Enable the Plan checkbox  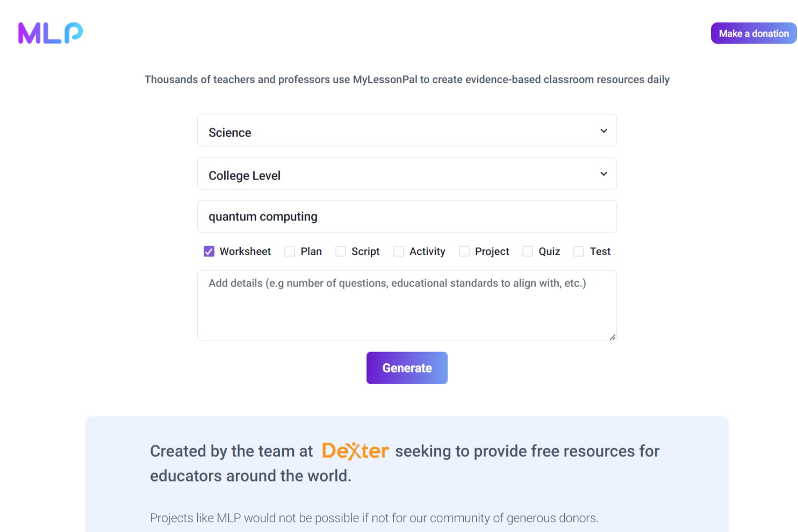(x=290, y=251)
